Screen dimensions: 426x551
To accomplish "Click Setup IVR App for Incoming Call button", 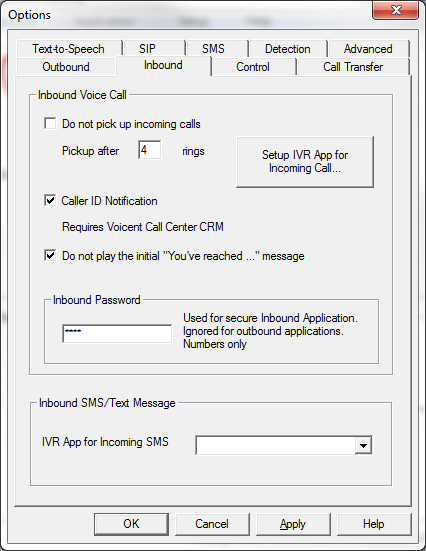I will [305, 162].
